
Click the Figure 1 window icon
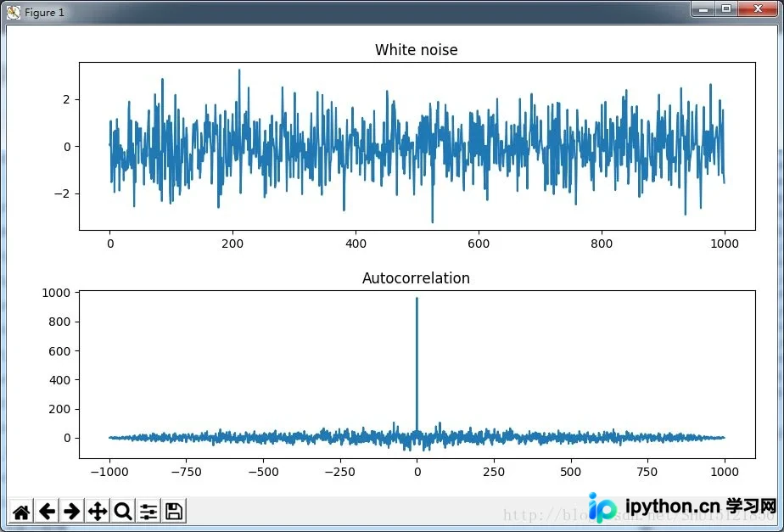coord(14,13)
